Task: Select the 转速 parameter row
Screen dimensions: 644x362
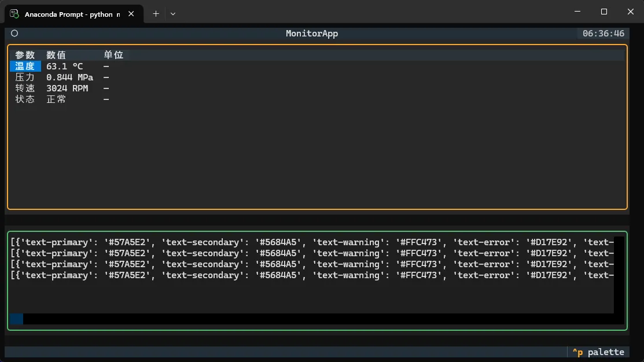Action: (x=25, y=88)
